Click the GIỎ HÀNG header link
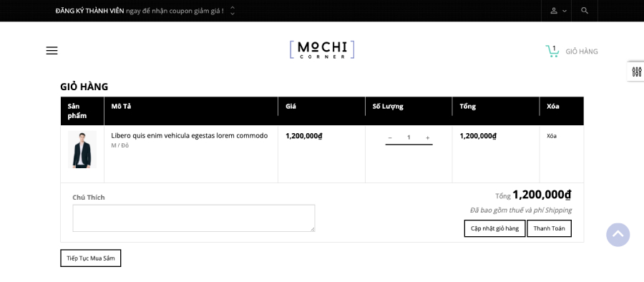The width and height of the screenshot is (644, 282). click(582, 52)
